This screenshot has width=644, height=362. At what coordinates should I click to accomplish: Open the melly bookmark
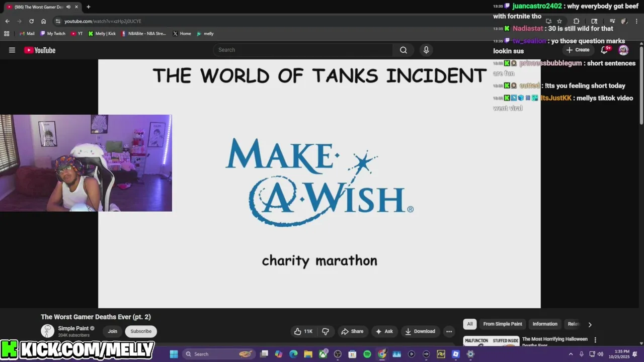(x=205, y=34)
